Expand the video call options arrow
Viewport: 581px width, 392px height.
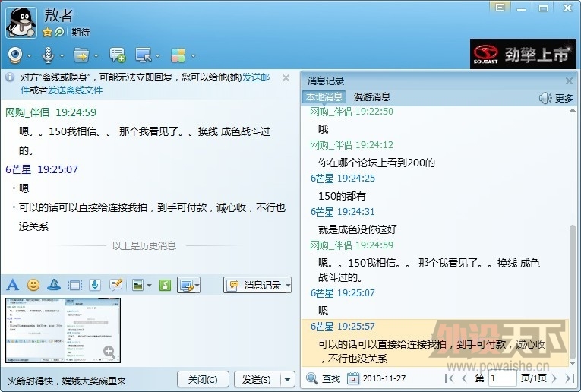tap(29, 56)
